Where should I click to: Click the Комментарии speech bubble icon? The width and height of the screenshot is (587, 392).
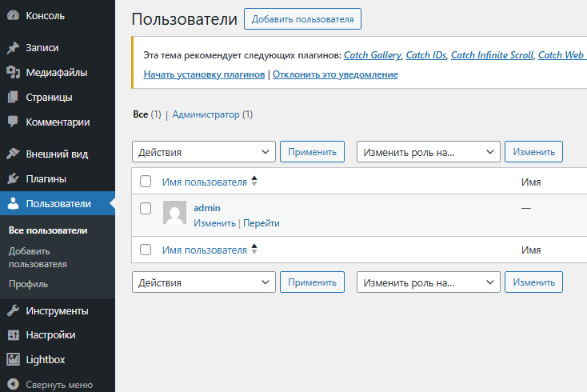[x=13, y=122]
